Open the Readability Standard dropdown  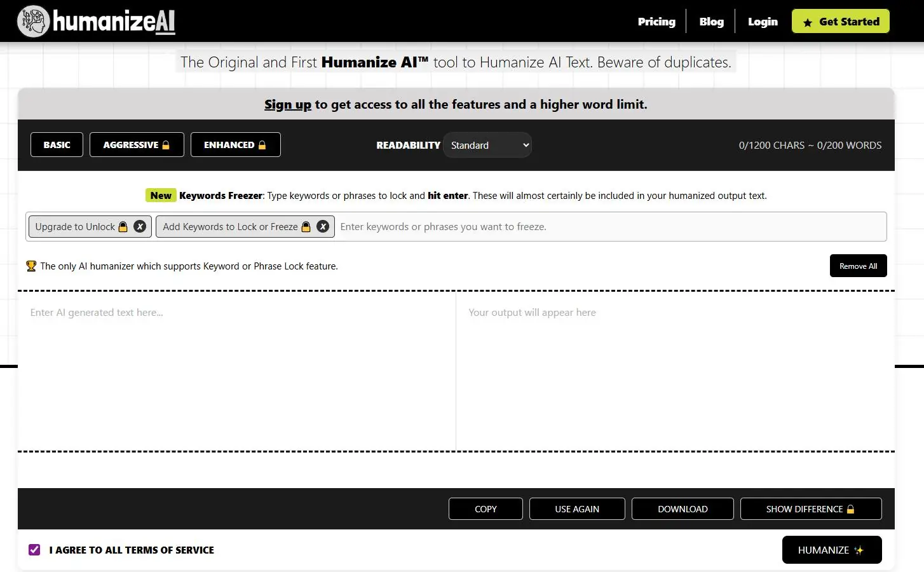click(487, 145)
